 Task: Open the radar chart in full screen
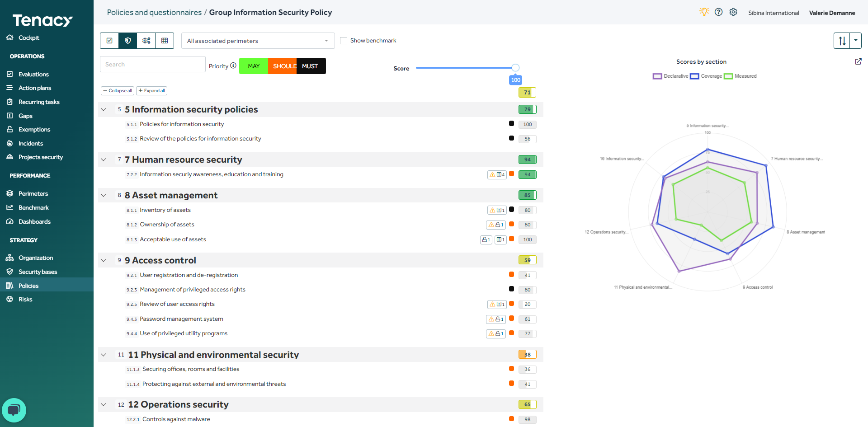[858, 61]
